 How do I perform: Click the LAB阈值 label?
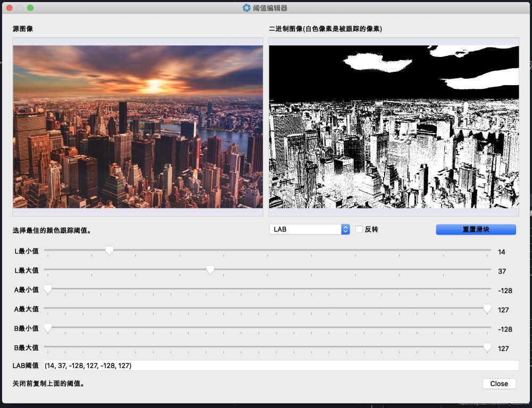26,365
